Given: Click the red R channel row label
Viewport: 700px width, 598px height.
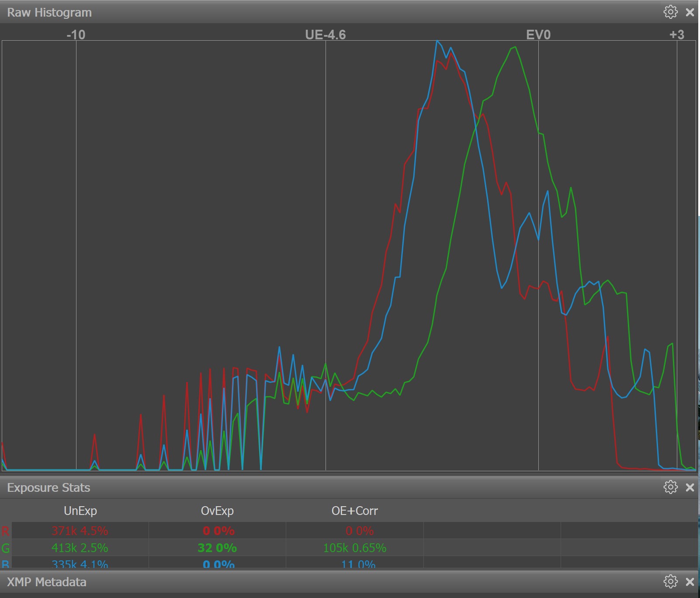Looking at the screenshot, I should pyautogui.click(x=5, y=531).
